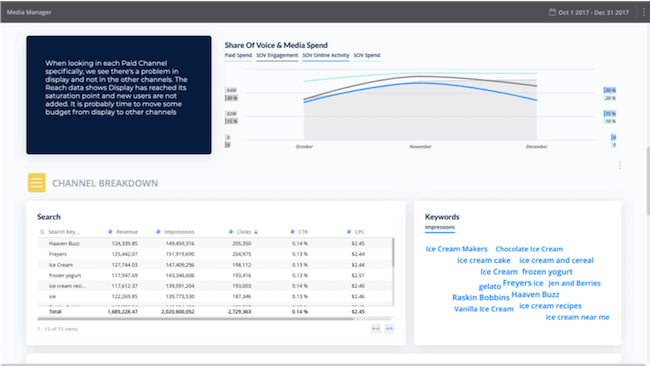650x366 pixels.
Task: Click the Media Manager title
Action: click(29, 12)
